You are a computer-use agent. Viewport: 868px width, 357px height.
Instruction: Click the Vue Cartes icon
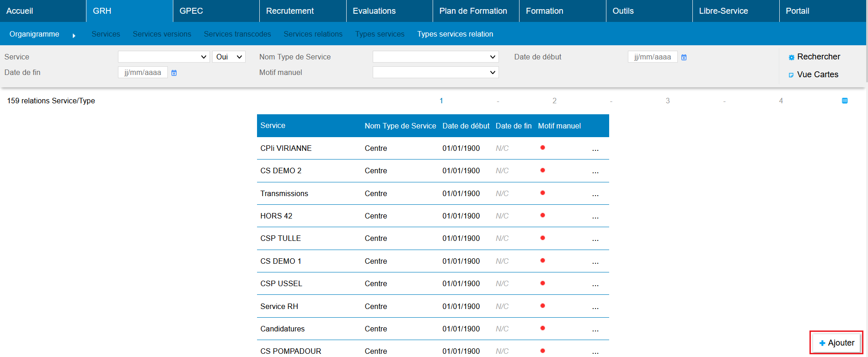pos(791,75)
